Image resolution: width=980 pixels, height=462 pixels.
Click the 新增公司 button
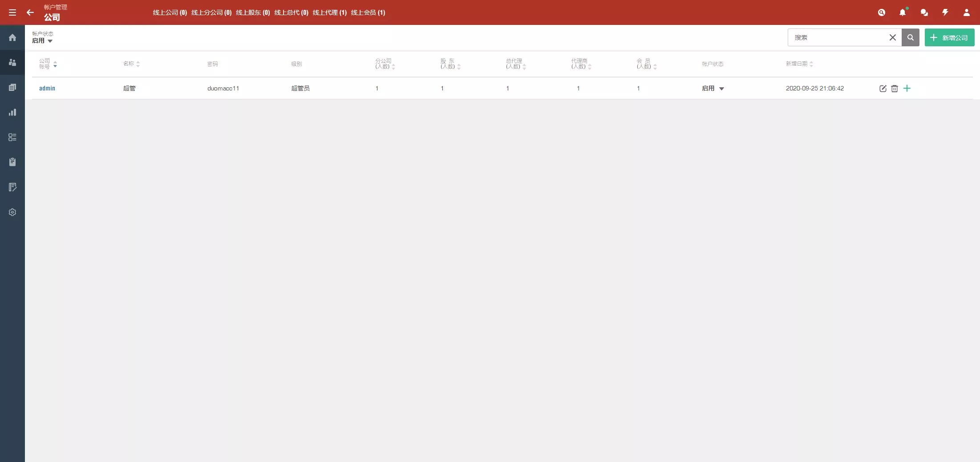[950, 37]
